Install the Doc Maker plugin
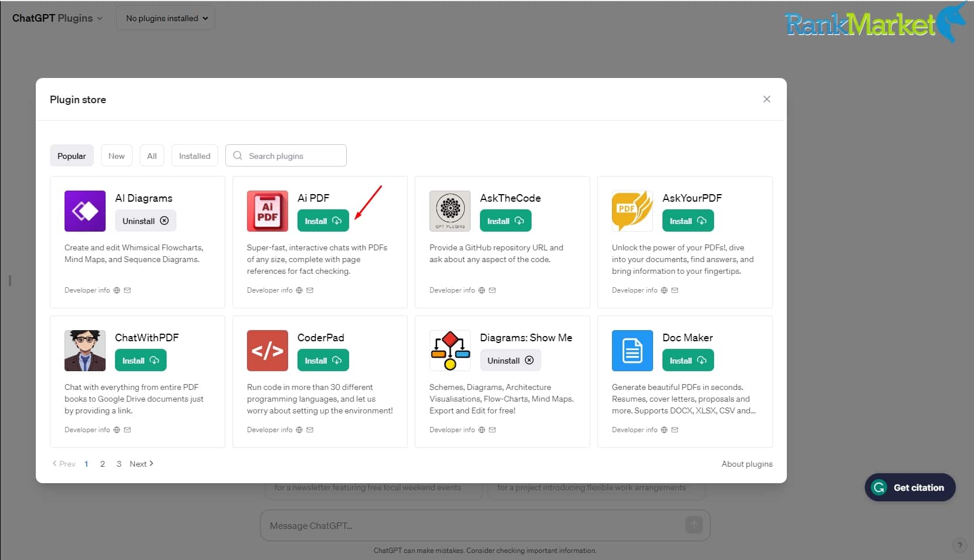Screen dimensions: 974x560 click(688, 360)
